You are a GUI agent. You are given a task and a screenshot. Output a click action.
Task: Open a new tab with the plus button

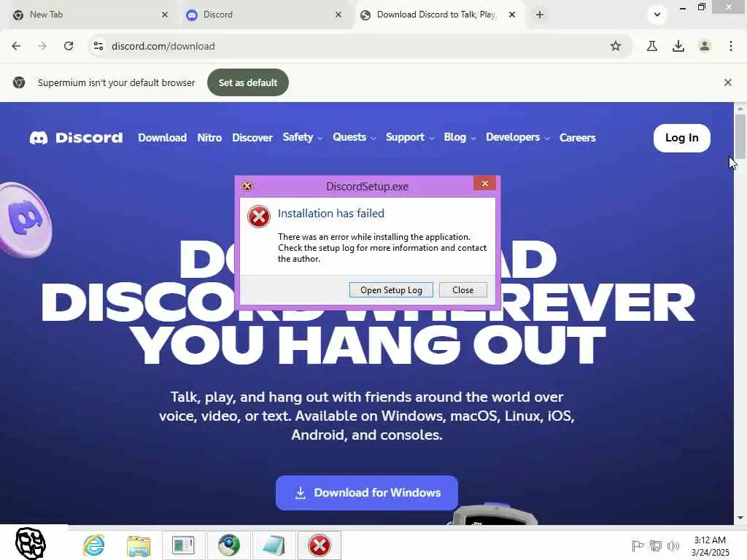[x=539, y=15]
